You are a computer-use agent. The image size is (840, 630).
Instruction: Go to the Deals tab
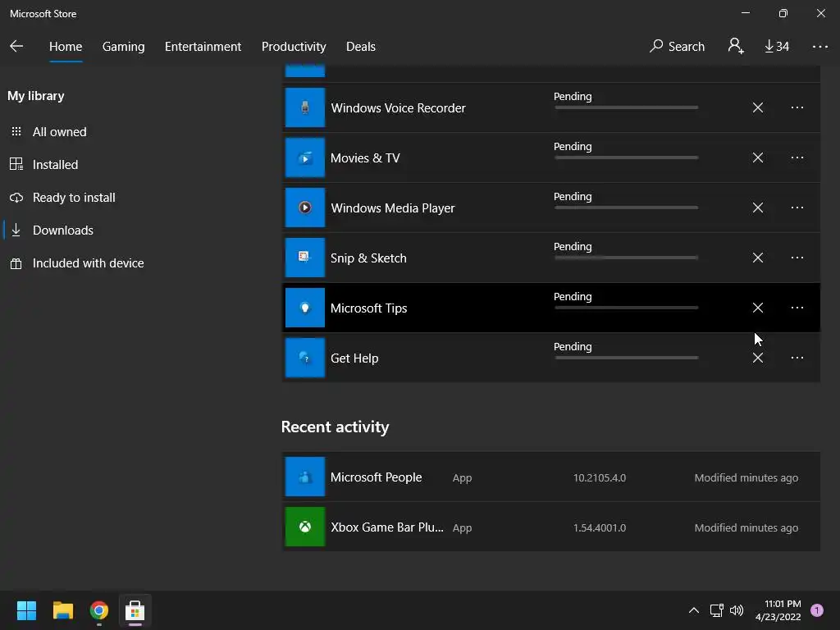[361, 47]
